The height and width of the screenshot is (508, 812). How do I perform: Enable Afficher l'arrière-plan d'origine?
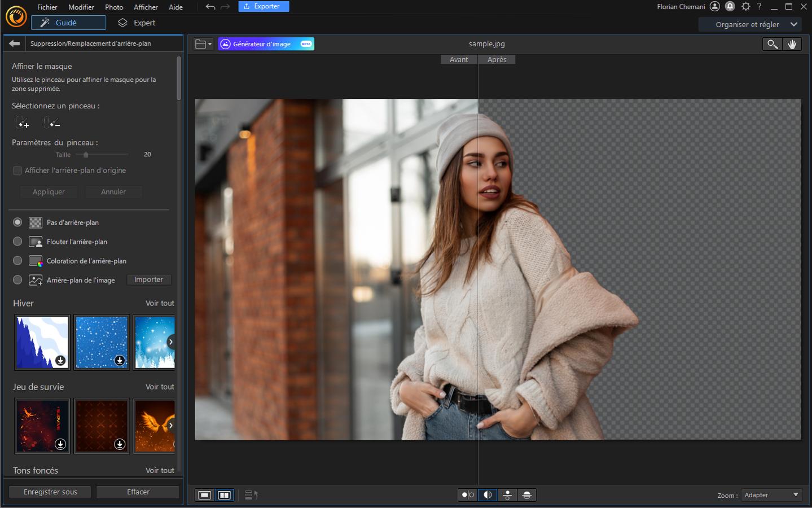17,170
